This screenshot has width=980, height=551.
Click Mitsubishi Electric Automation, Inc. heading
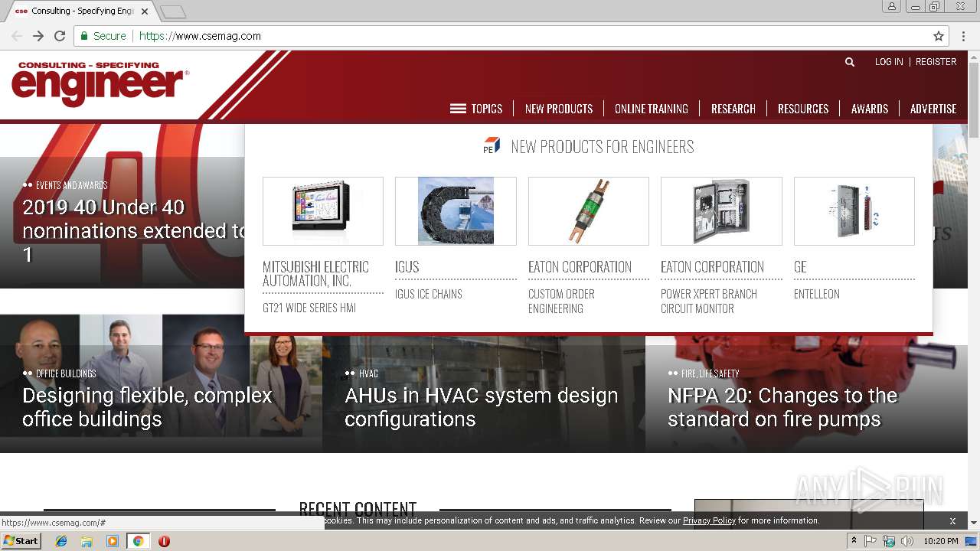(315, 274)
